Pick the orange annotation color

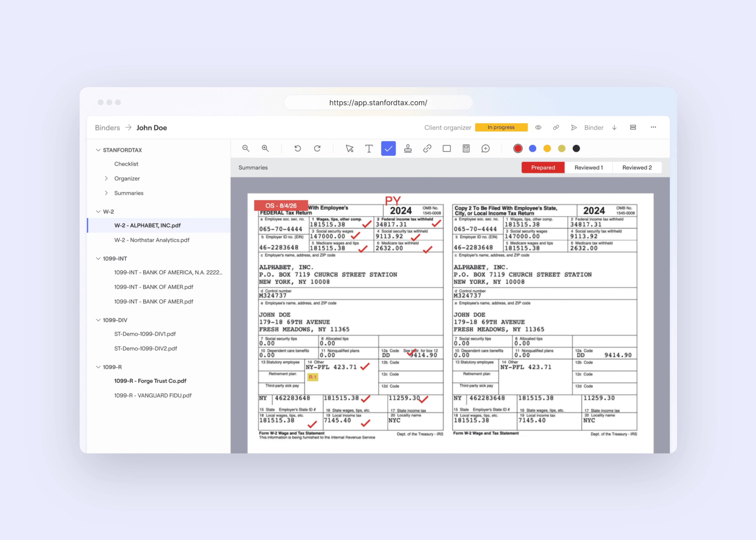pyautogui.click(x=547, y=148)
